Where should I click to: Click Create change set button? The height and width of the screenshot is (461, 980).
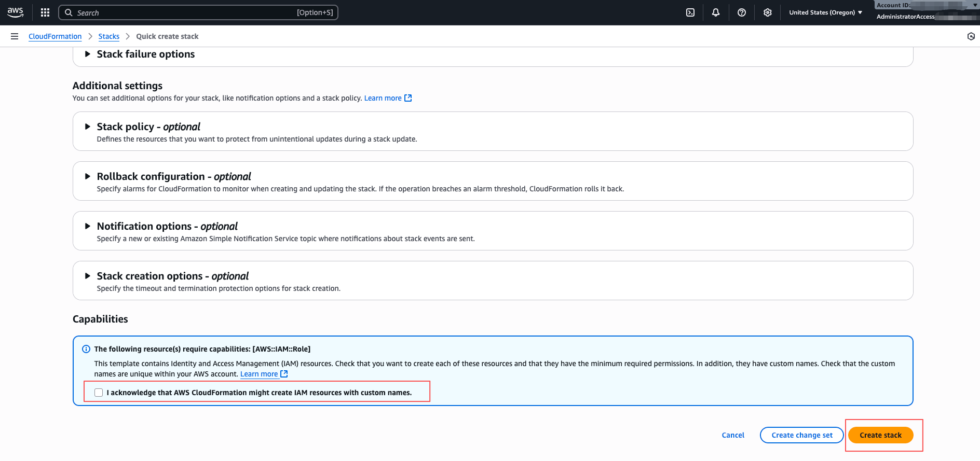click(802, 435)
